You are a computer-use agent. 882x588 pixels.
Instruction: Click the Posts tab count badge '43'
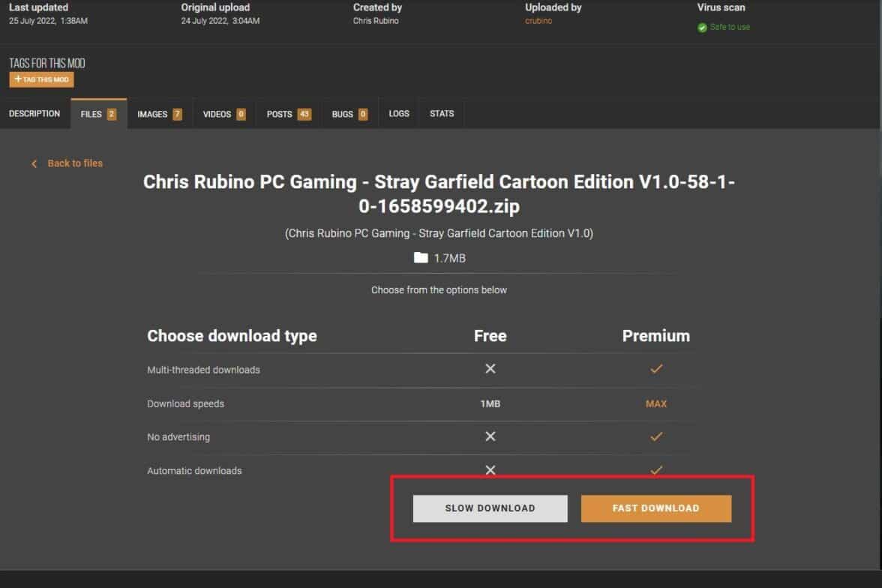point(304,114)
